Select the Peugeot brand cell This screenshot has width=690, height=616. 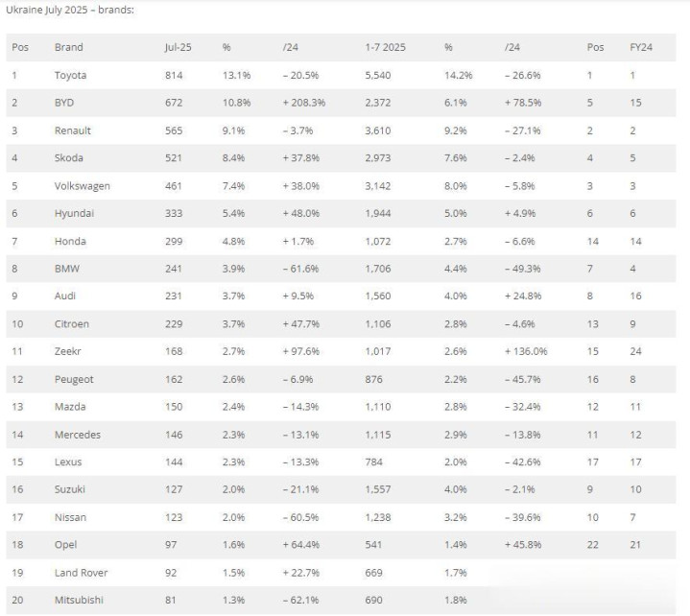click(74, 379)
